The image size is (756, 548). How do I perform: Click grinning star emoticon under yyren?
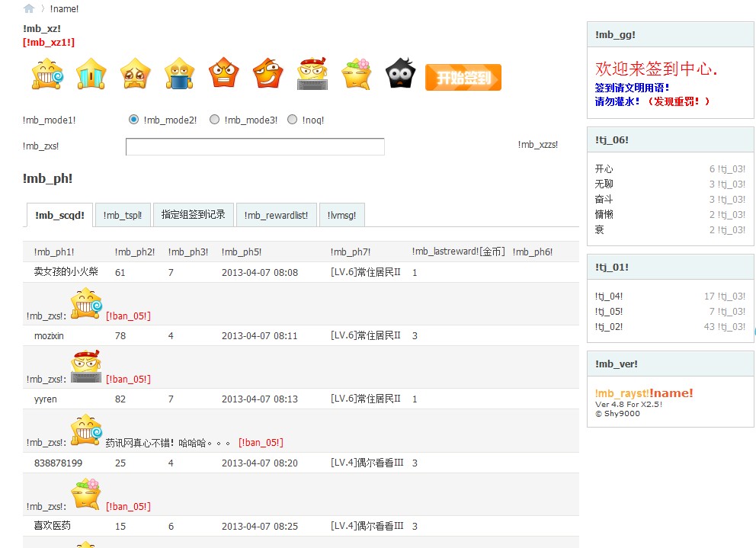(x=86, y=431)
